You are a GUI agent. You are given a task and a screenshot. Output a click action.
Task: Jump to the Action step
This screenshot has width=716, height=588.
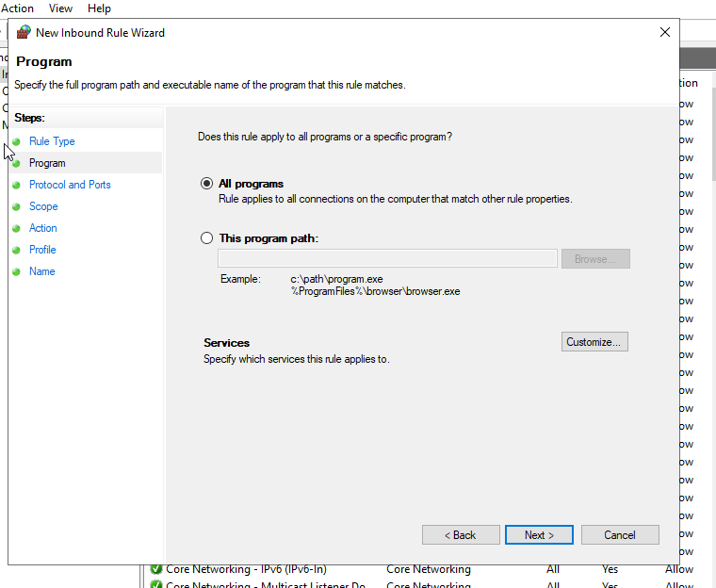point(43,228)
